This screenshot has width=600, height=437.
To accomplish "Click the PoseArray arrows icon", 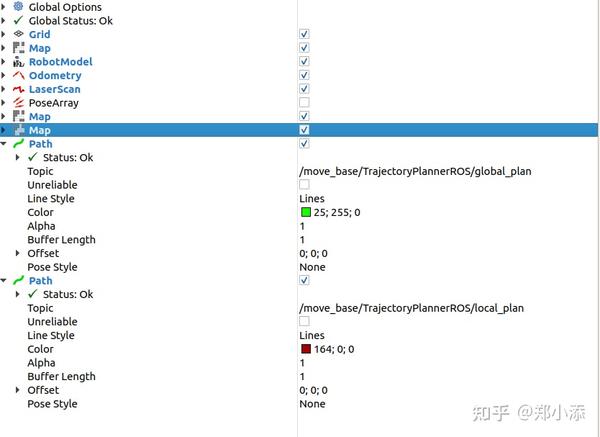I will tap(18, 103).
